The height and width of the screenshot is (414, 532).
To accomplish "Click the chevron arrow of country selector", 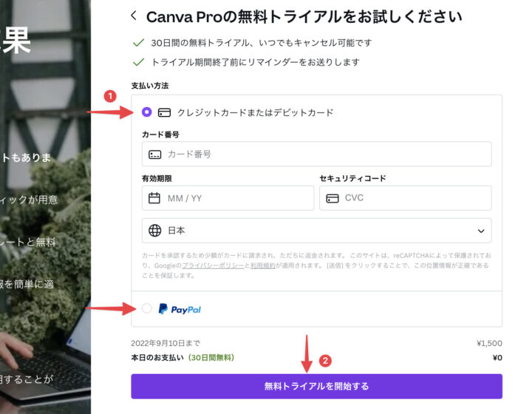I will click(x=481, y=231).
